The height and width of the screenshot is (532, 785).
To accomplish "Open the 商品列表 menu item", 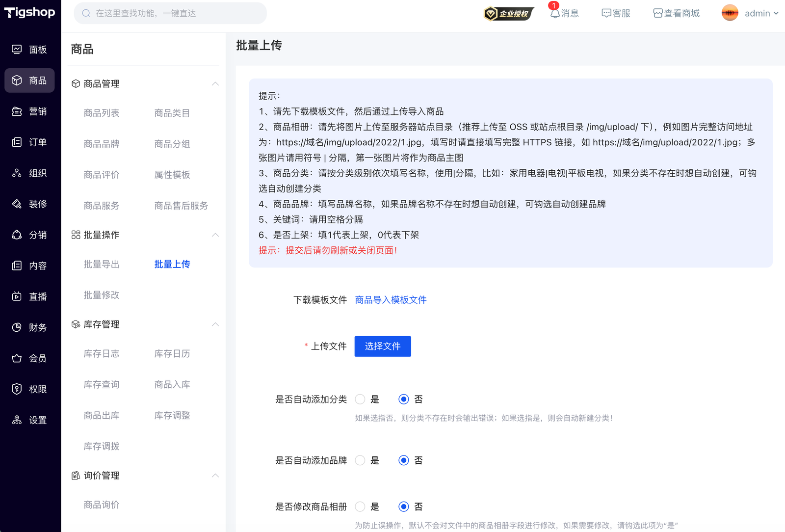I will 102,113.
